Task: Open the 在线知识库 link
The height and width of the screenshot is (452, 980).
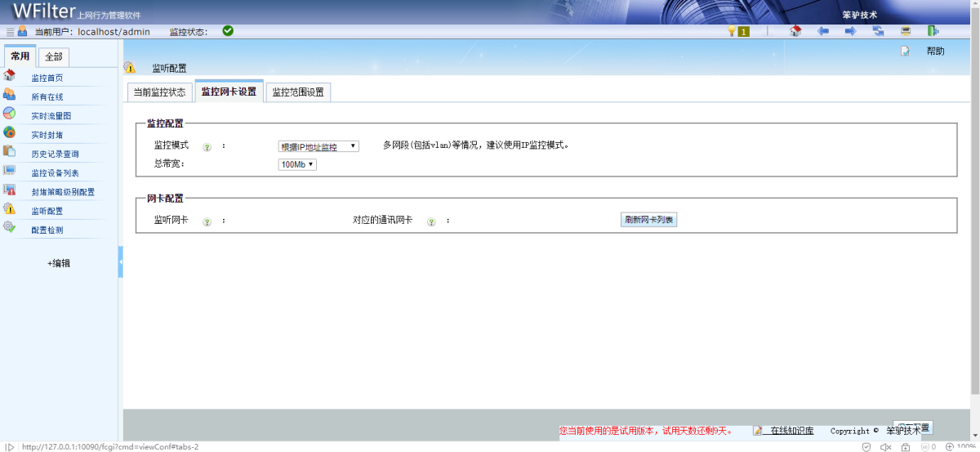Action: click(x=791, y=431)
